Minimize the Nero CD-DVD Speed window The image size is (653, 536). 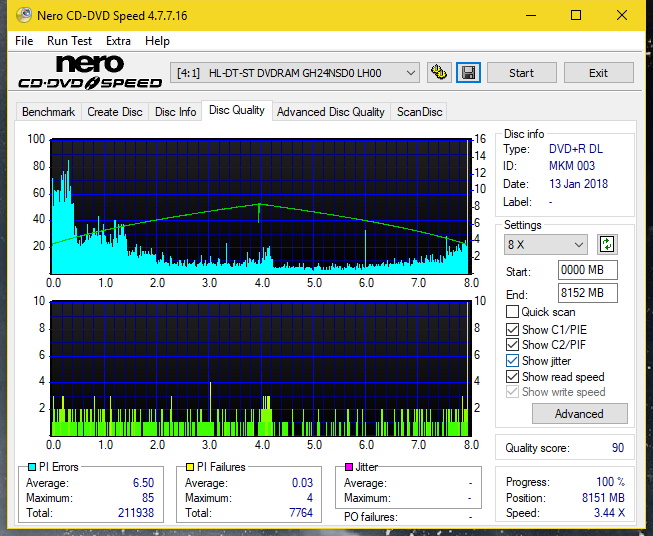tap(531, 15)
